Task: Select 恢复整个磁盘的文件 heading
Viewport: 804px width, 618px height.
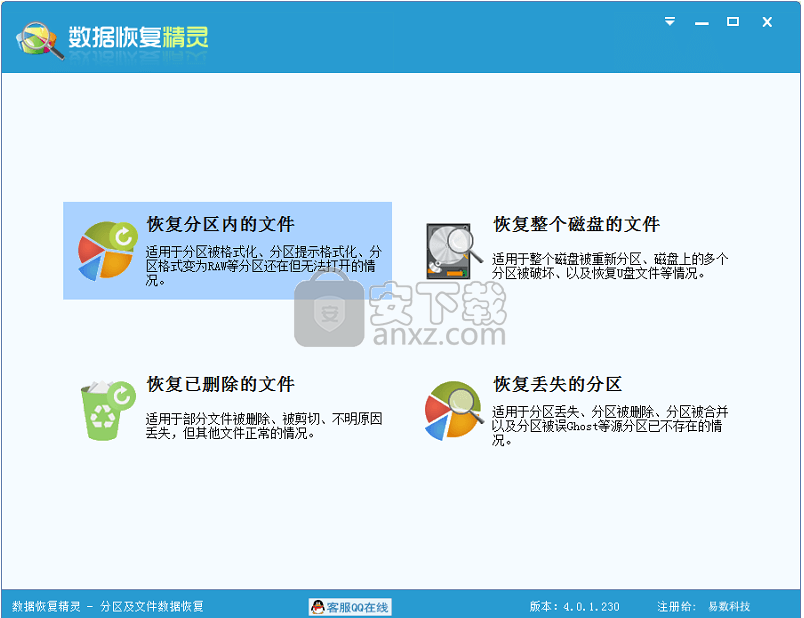Action: tap(576, 224)
